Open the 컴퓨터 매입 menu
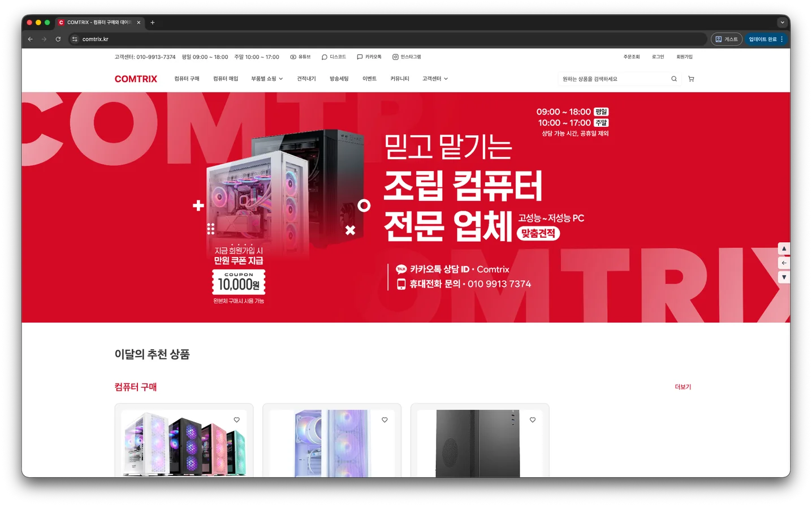 pos(226,79)
